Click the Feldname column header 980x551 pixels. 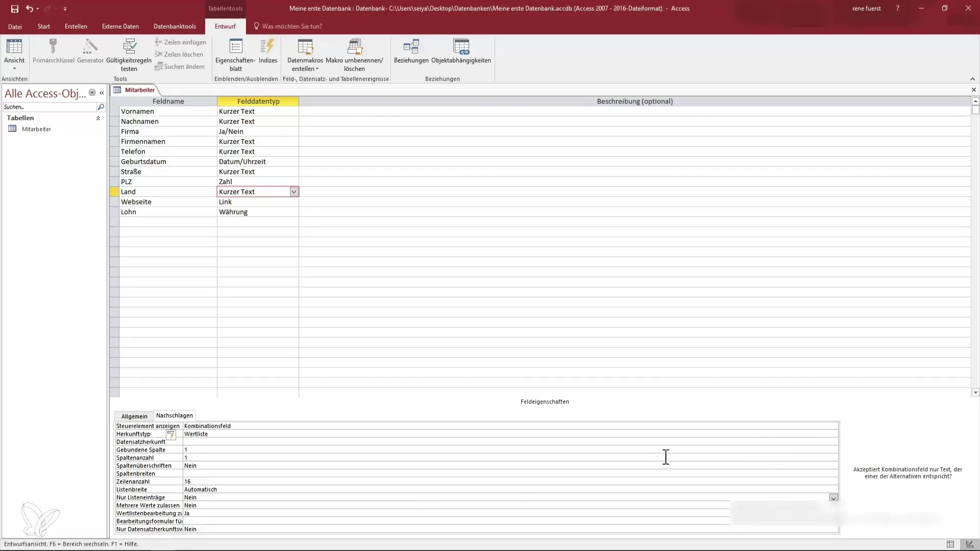tap(168, 102)
